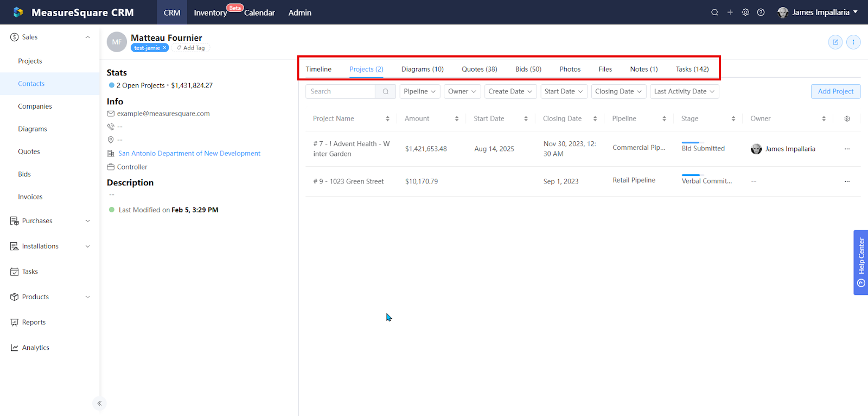Open the Closing Date filter dropdown
The image size is (868, 416).
pos(619,91)
